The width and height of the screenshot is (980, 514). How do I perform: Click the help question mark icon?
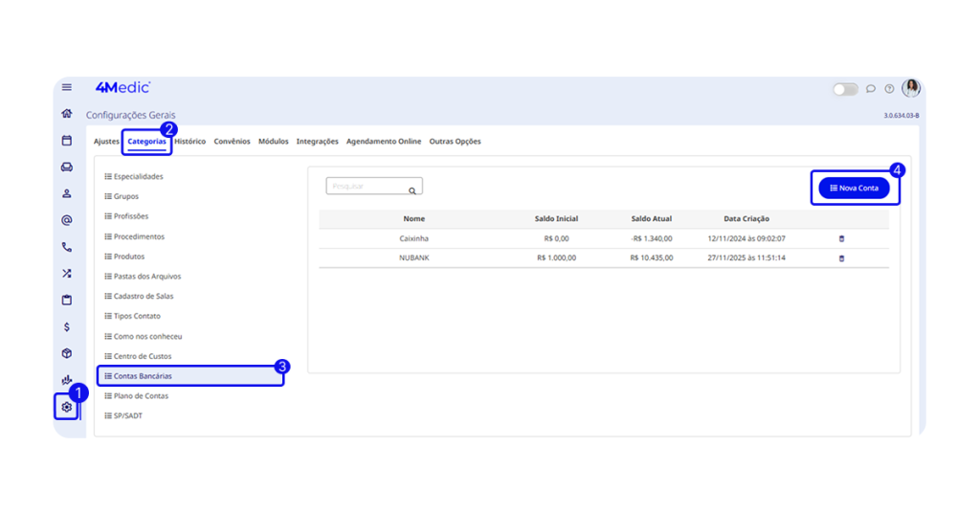889,89
